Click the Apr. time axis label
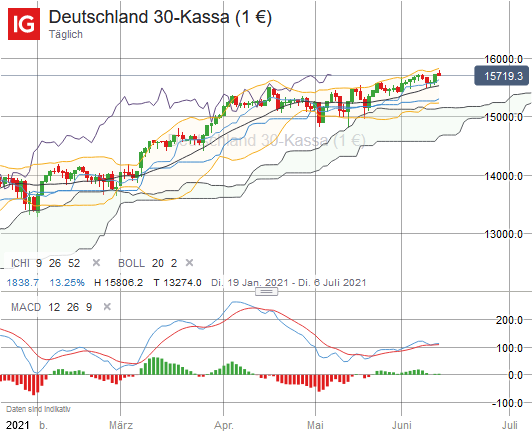The width and height of the screenshot is (532, 434). pos(224,425)
